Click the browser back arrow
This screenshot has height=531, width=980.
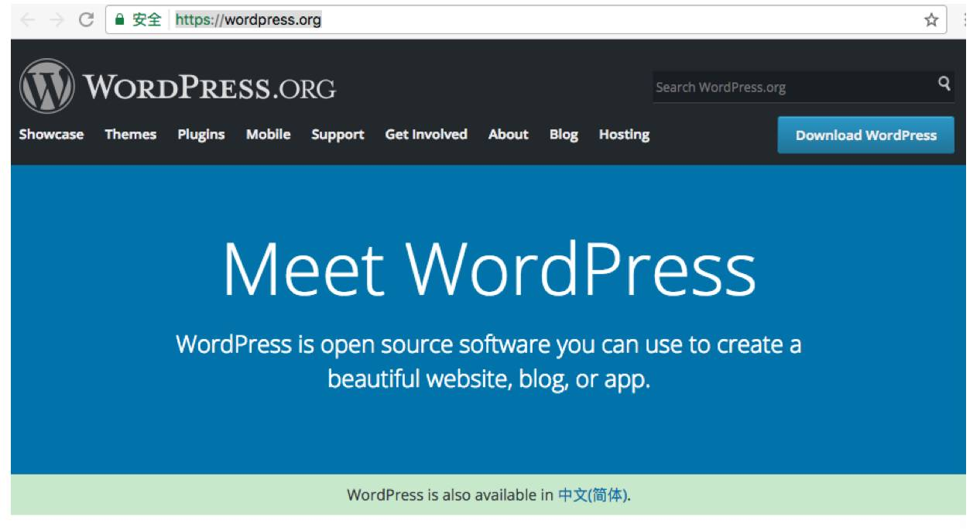pos(28,20)
